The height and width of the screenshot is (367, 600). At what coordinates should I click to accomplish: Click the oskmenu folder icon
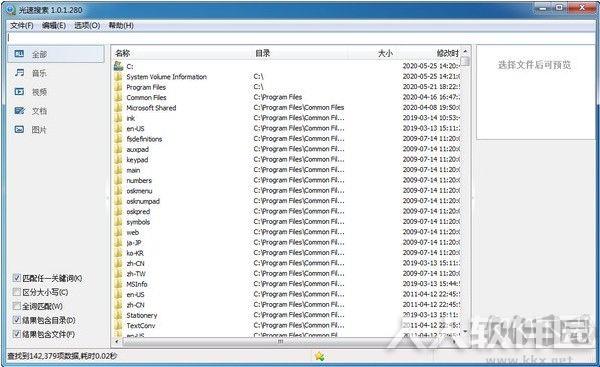point(118,191)
